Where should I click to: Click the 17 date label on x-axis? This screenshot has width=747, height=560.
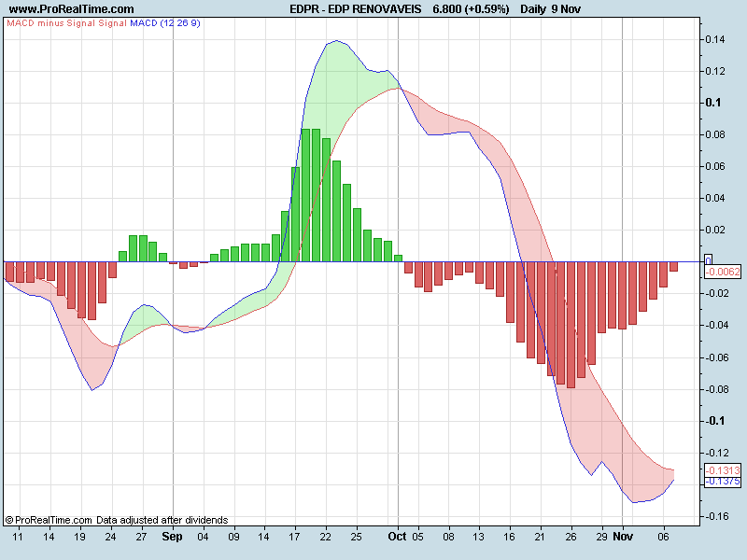pyautogui.click(x=294, y=538)
